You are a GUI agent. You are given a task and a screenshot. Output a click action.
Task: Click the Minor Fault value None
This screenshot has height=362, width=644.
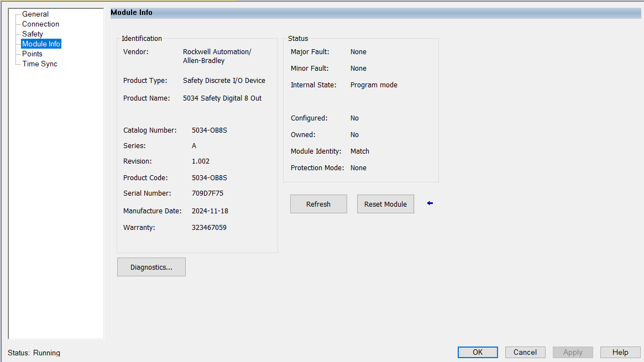click(x=358, y=69)
